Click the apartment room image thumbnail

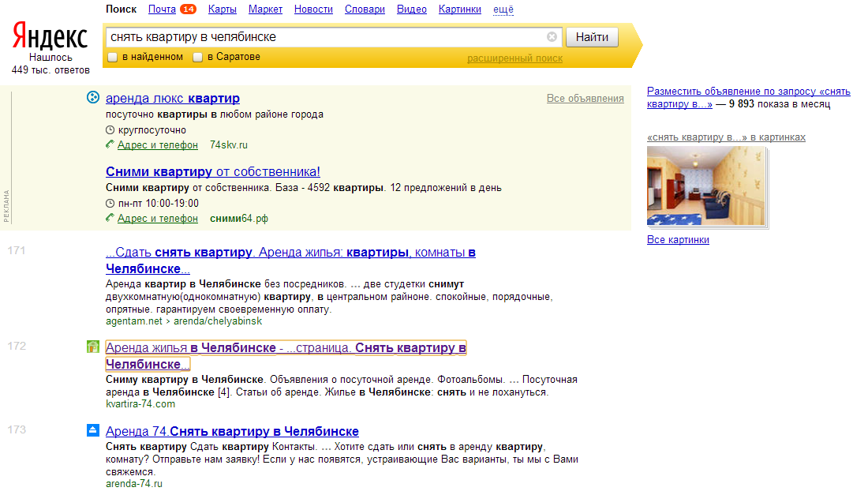click(x=707, y=187)
